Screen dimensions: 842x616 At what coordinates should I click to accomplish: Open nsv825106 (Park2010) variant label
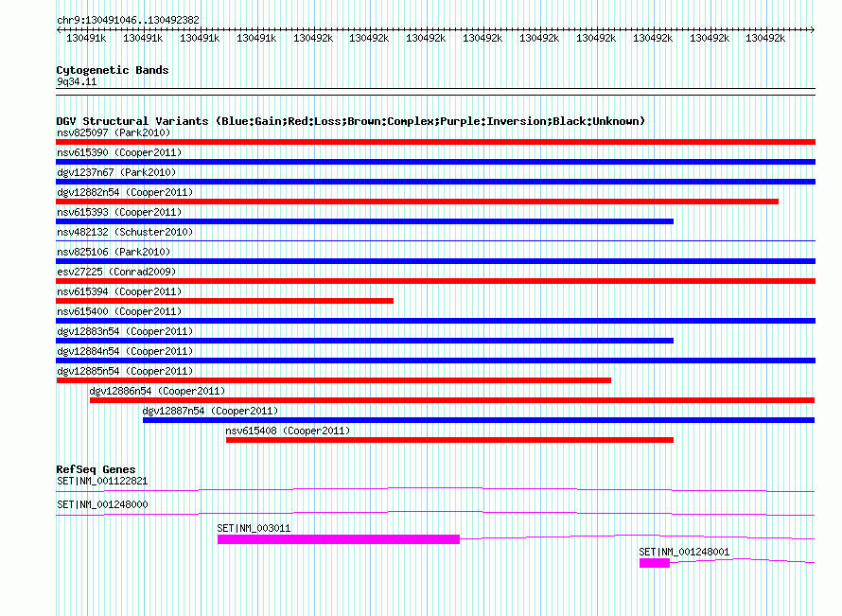point(114,252)
